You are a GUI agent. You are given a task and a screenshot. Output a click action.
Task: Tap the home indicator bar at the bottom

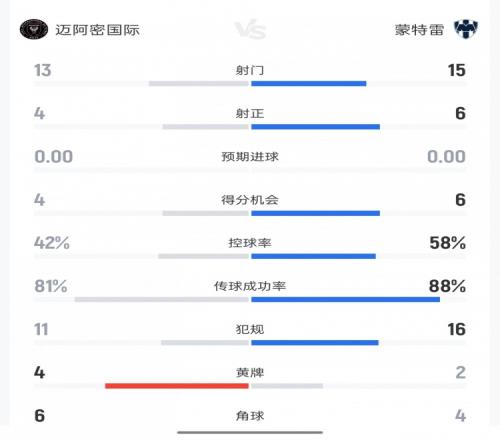250,432
